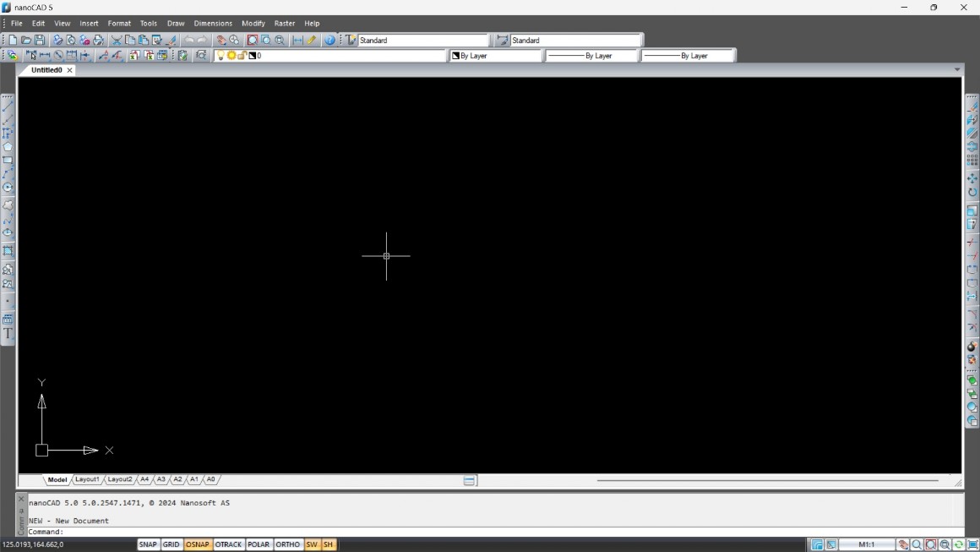The width and height of the screenshot is (980, 552).
Task: Click the Pan hand icon in status bar
Action: 903,545
